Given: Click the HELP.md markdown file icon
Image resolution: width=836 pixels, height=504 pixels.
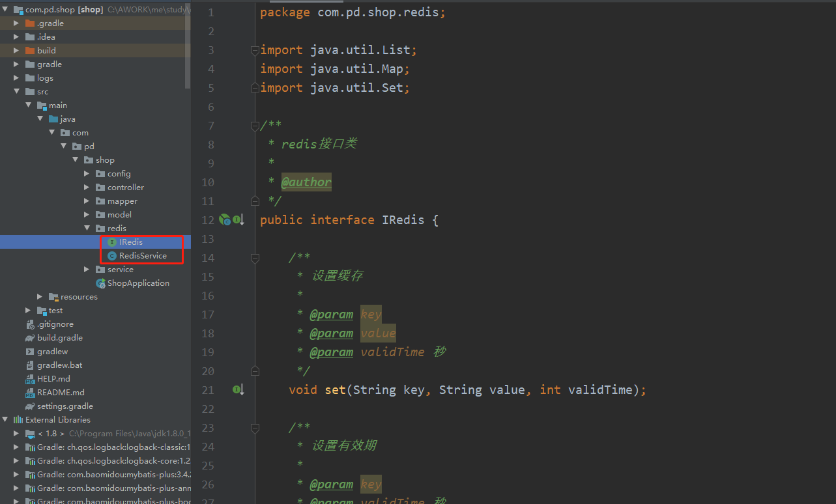Looking at the screenshot, I should 30,379.
